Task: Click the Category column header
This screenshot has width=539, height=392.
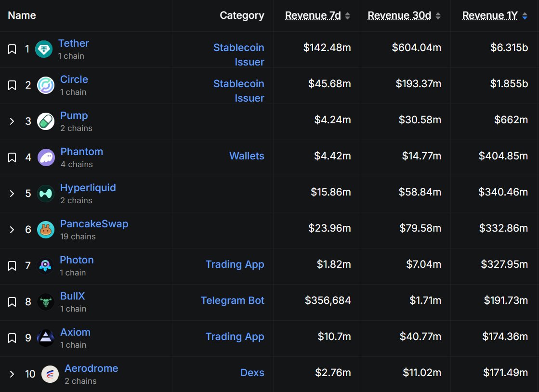Action: (x=242, y=15)
